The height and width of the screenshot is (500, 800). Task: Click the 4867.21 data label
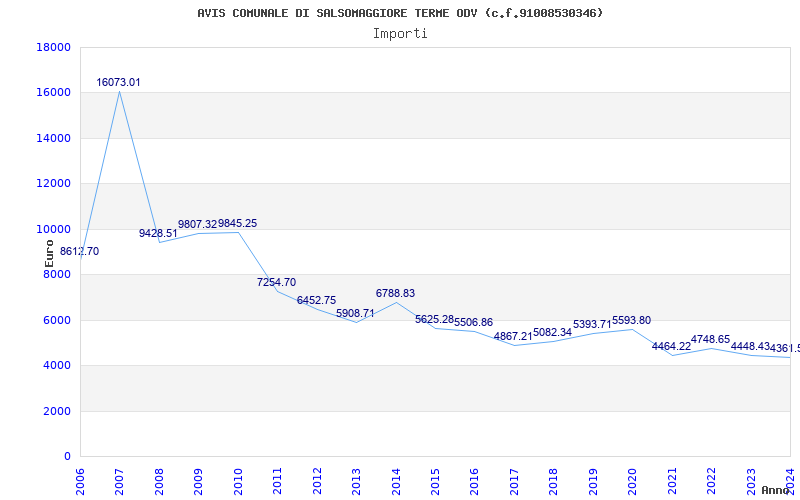click(x=513, y=337)
